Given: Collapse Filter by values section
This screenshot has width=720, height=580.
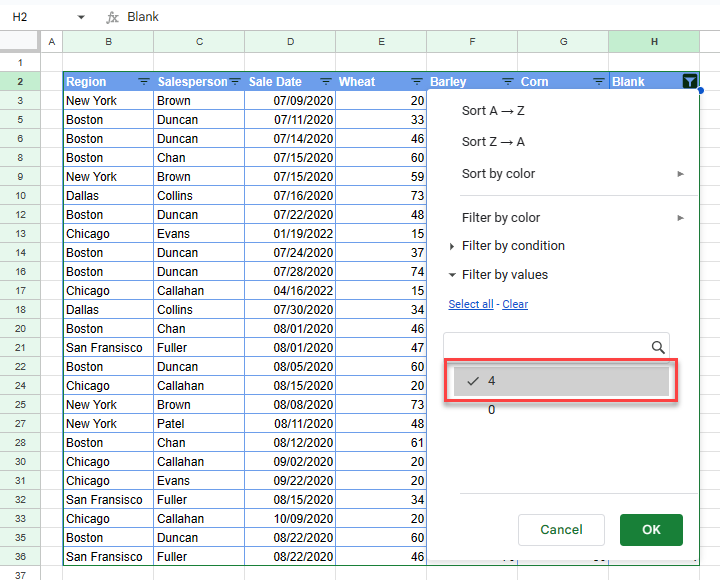Looking at the screenshot, I should pos(504,275).
